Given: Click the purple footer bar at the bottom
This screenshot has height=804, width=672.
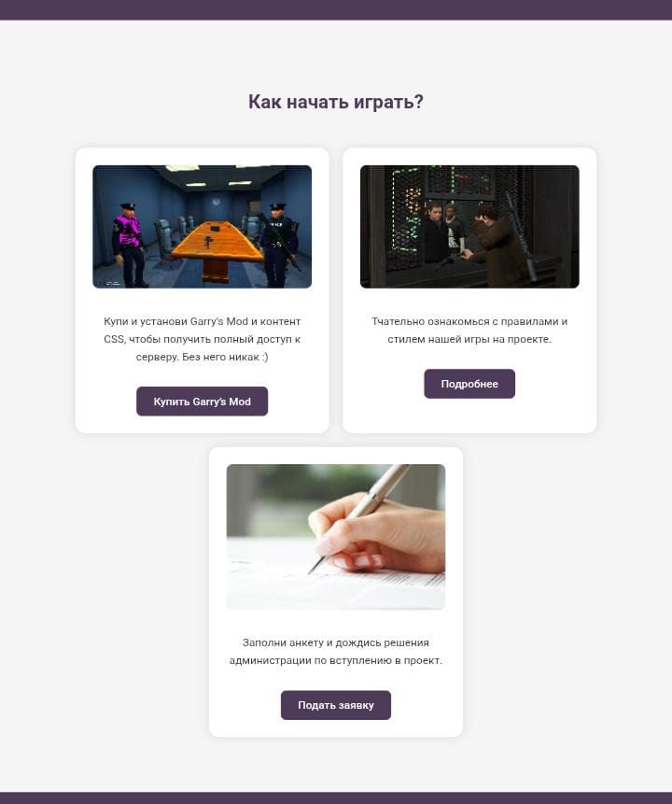Looking at the screenshot, I should 336,798.
